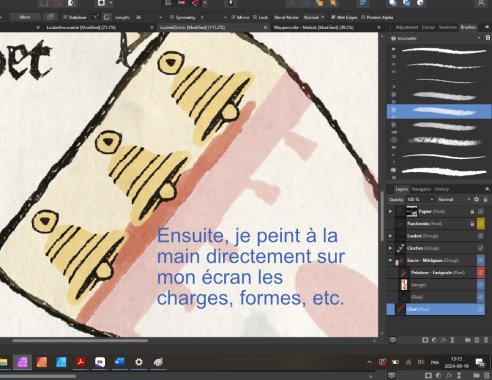The image size is (492, 380).
Task: Expand the Cloches group
Action: 390,248
